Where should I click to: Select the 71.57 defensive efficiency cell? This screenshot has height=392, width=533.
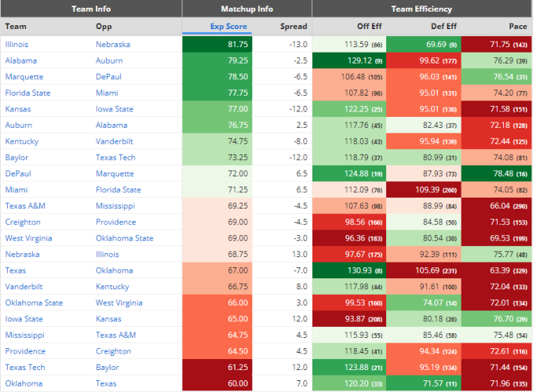pos(424,383)
